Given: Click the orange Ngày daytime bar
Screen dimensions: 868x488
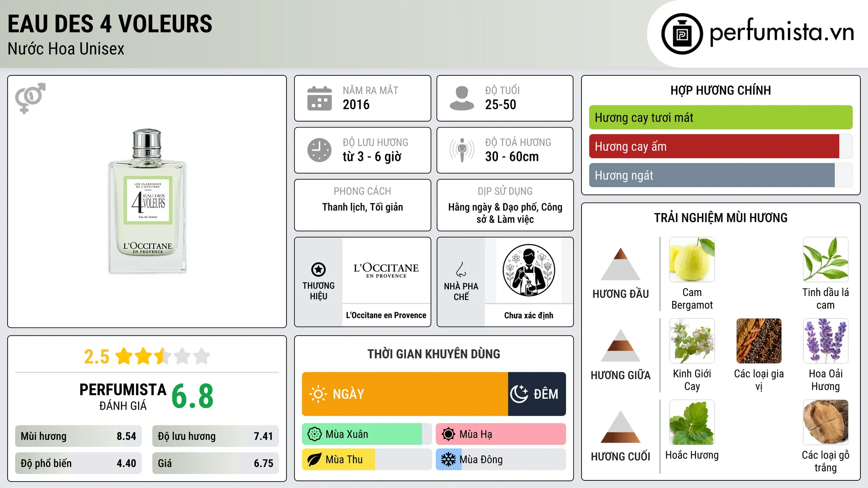Looking at the screenshot, I should (x=405, y=394).
